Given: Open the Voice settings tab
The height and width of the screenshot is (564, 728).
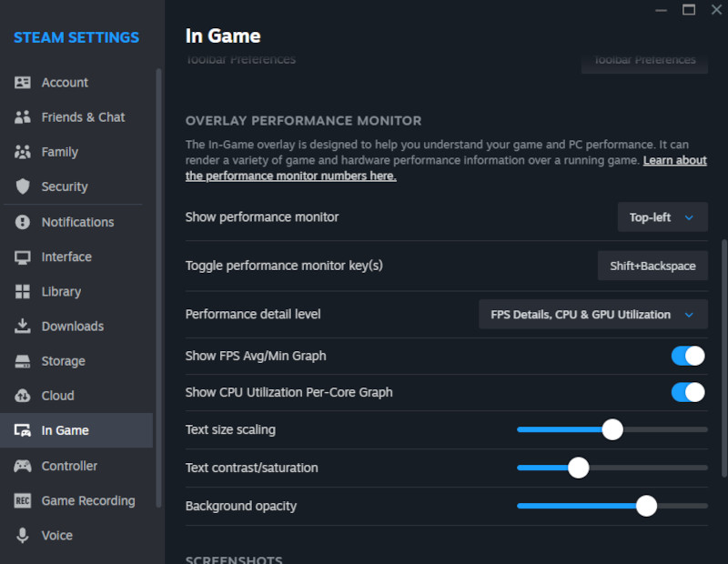Looking at the screenshot, I should (x=56, y=536).
